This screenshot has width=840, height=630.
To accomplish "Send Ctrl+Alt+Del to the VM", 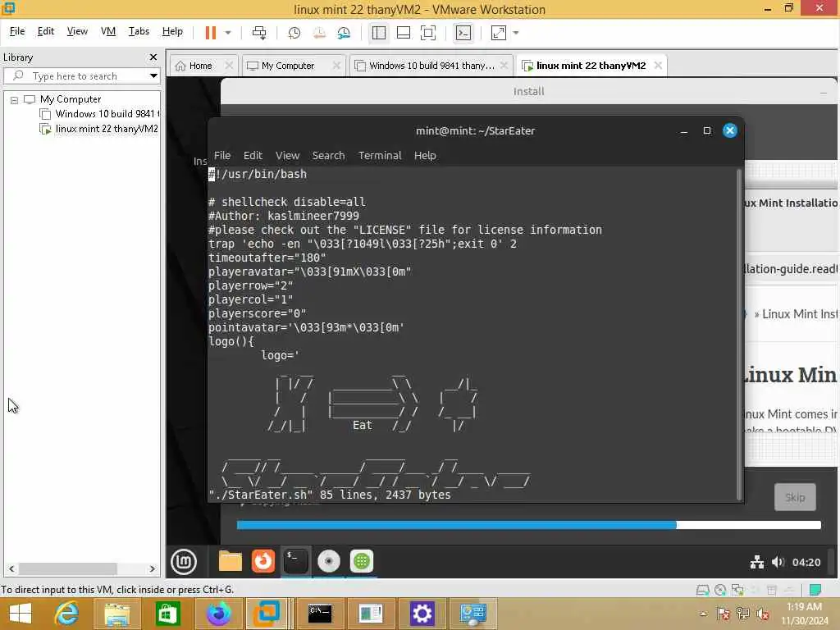I will (259, 33).
